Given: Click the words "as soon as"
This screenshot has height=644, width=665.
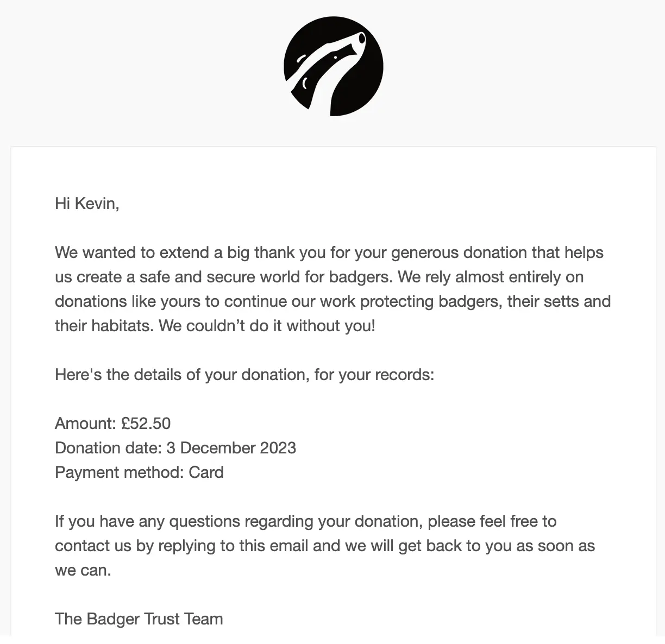Looking at the screenshot, I should point(555,546).
